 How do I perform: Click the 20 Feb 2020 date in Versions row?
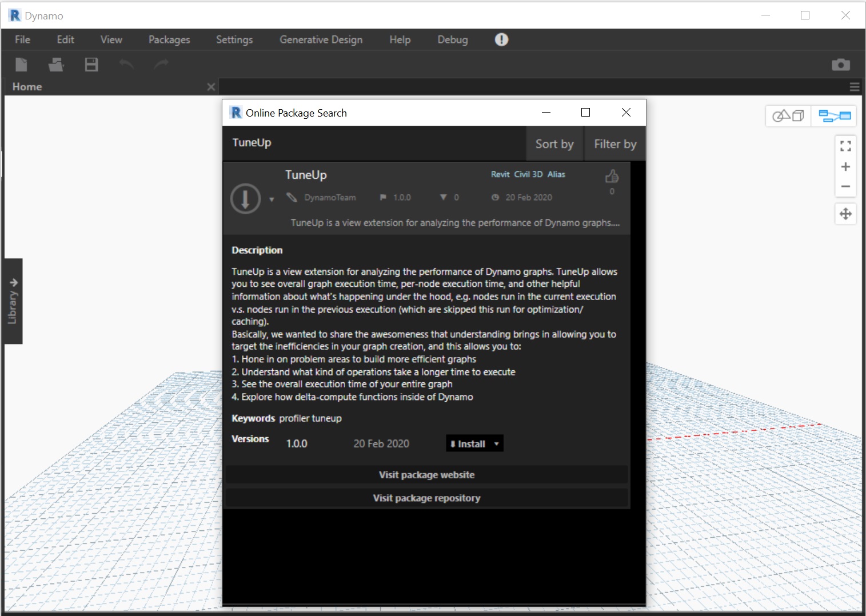381,444
